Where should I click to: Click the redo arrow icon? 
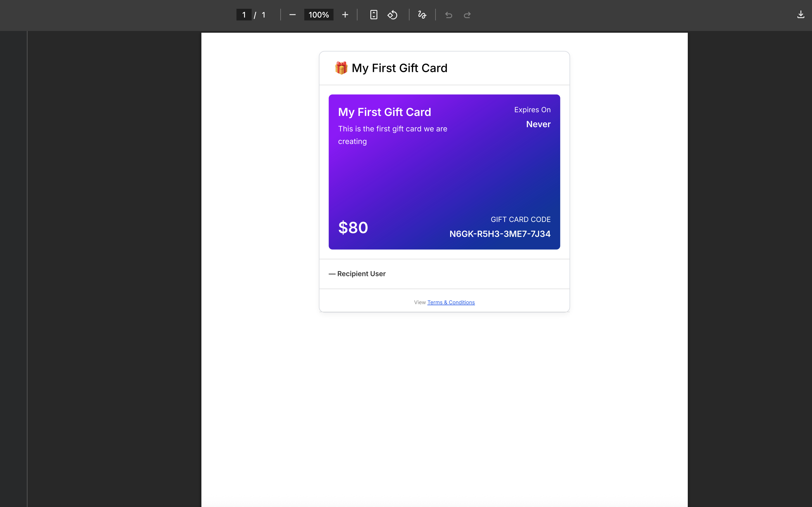click(467, 15)
